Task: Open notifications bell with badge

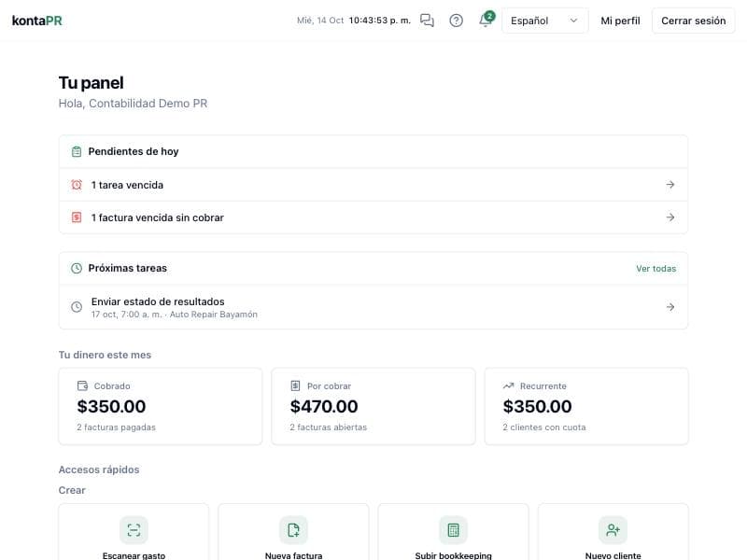Action: [x=486, y=20]
